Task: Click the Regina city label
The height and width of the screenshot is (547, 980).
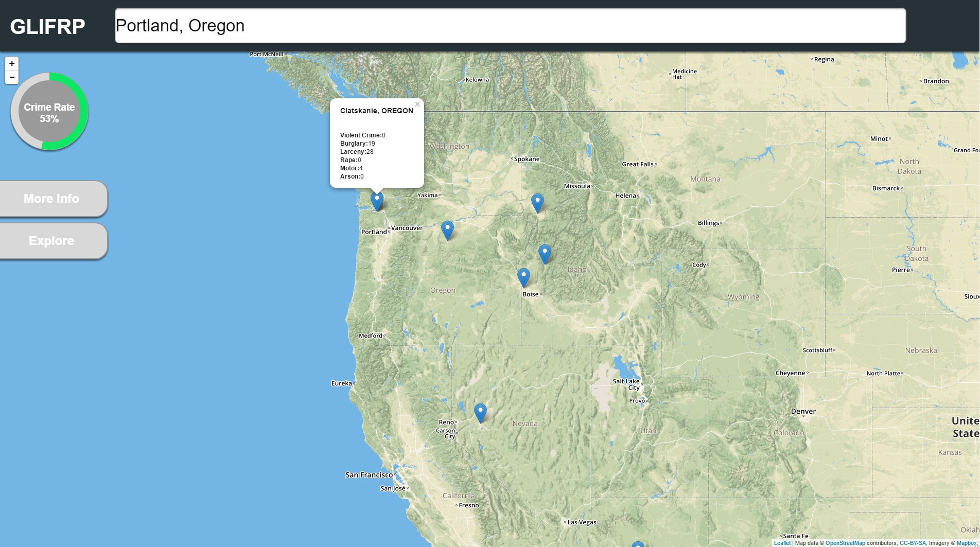Action: 824,60
